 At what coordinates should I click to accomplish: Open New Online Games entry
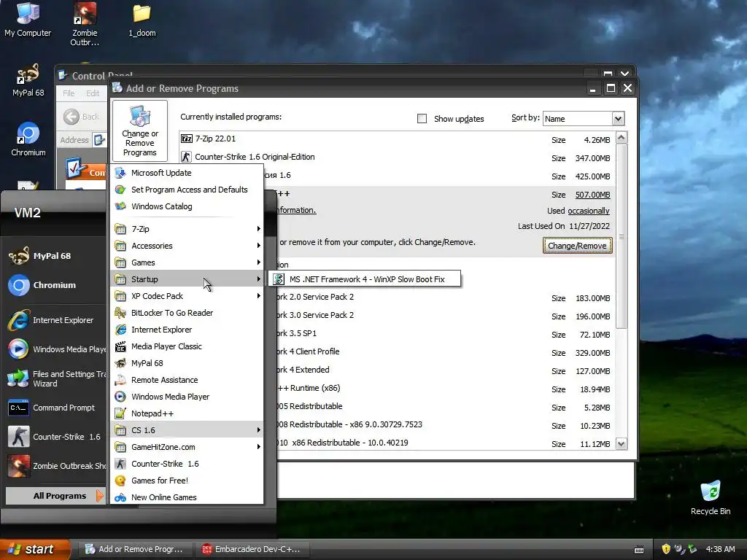(x=187, y=497)
